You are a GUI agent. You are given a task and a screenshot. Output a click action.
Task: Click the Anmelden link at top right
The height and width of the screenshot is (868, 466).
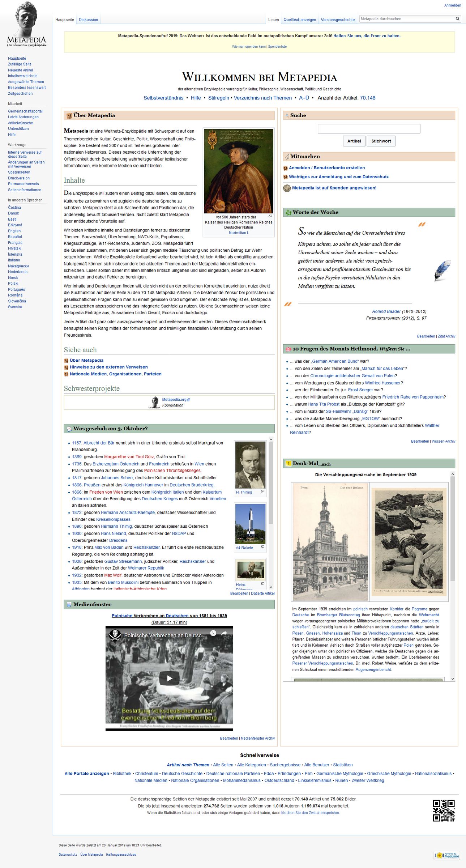pyautogui.click(x=453, y=5)
